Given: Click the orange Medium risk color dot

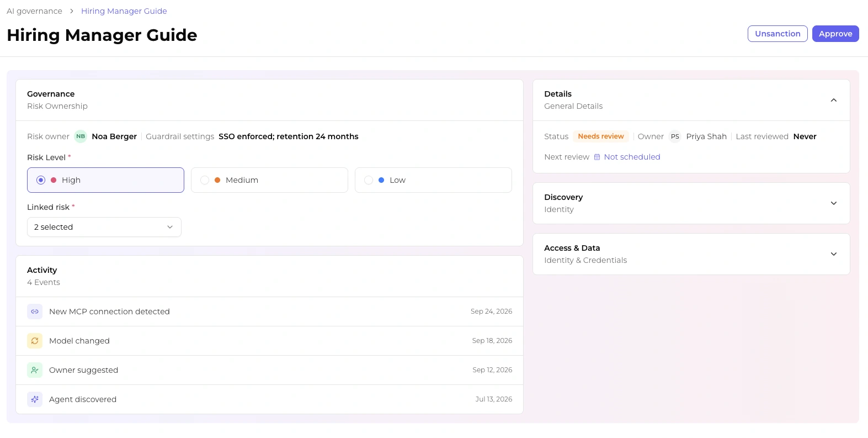Looking at the screenshot, I should coord(217,180).
